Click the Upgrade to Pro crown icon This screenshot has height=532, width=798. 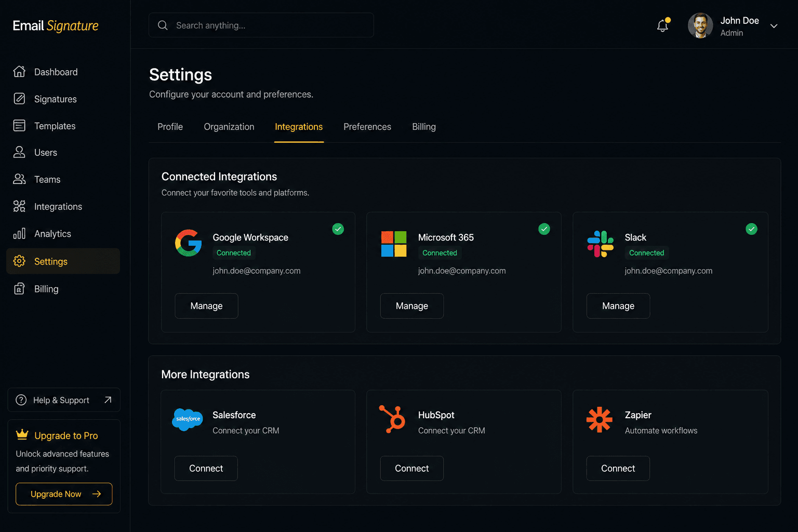coord(22,435)
